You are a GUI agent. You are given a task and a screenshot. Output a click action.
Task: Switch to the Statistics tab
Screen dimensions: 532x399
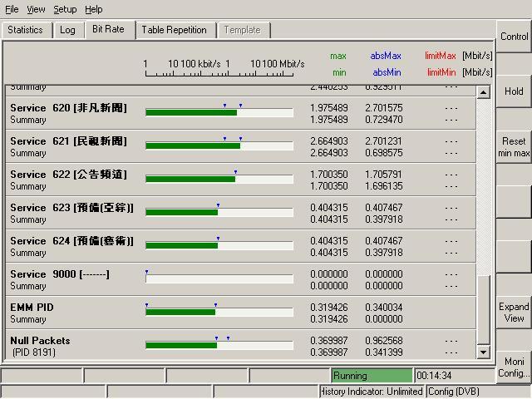(x=25, y=30)
